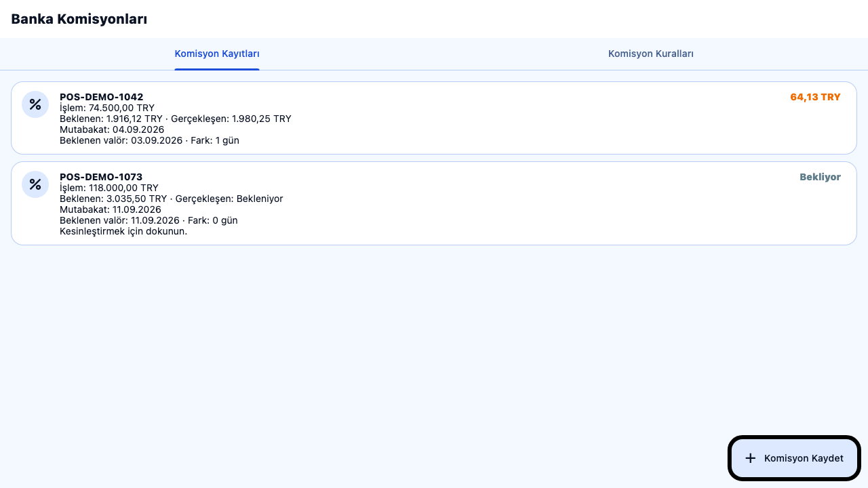Click 'Beklenen valör: 03.09.2026 · Fark: 1 gün'
This screenshot has width=868, height=488.
coord(149,140)
